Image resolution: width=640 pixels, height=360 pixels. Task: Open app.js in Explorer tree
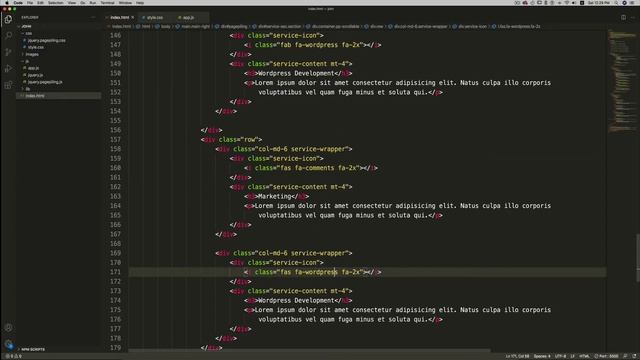(33, 68)
